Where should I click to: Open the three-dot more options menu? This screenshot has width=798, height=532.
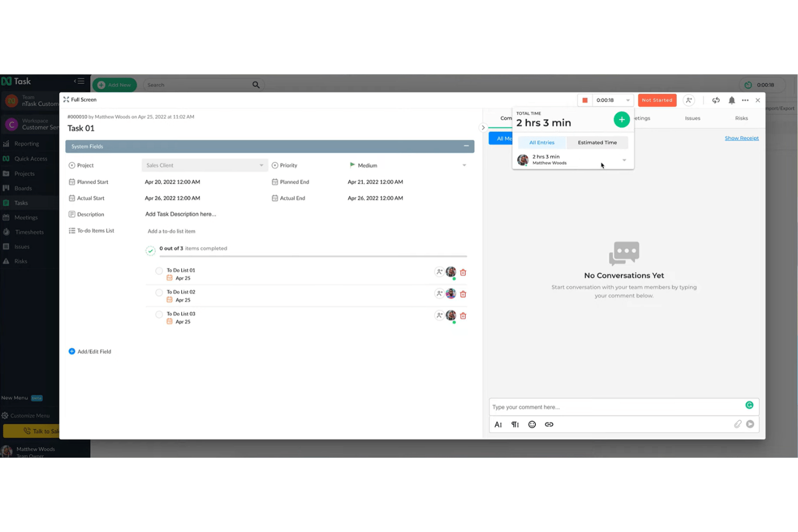pos(745,100)
